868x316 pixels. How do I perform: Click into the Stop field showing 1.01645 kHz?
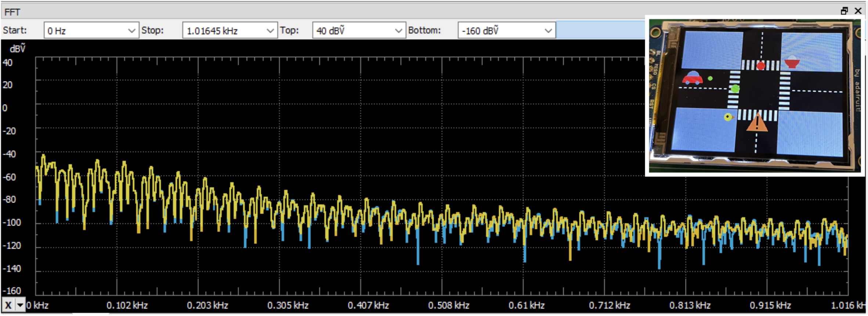pyautogui.click(x=224, y=30)
